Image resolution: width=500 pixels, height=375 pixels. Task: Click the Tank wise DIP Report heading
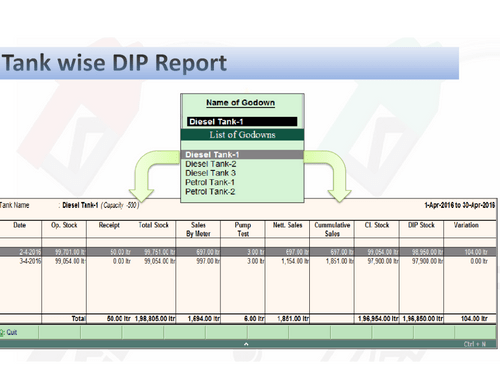click(x=114, y=63)
